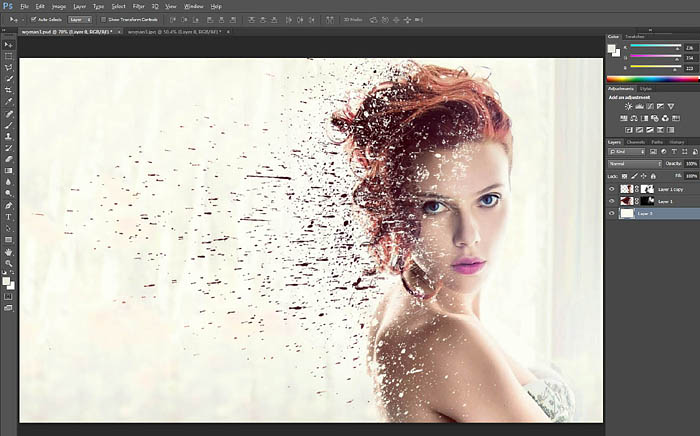Toggle visibility of Layer 1
Image resolution: width=700 pixels, height=436 pixels.
tap(611, 201)
